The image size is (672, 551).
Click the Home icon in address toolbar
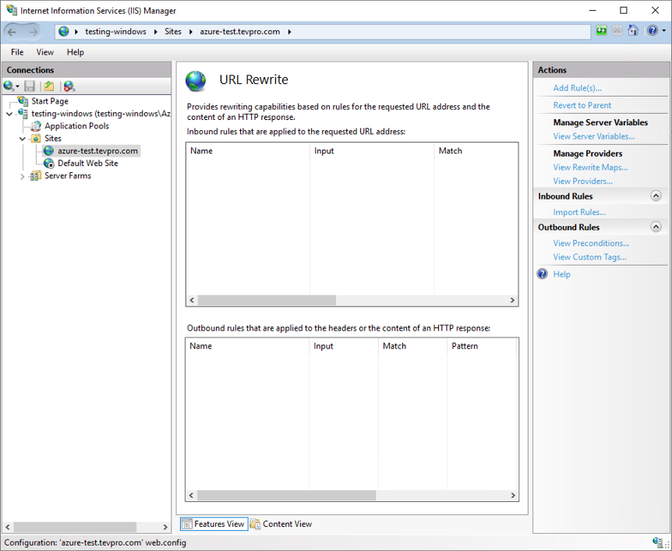(633, 31)
